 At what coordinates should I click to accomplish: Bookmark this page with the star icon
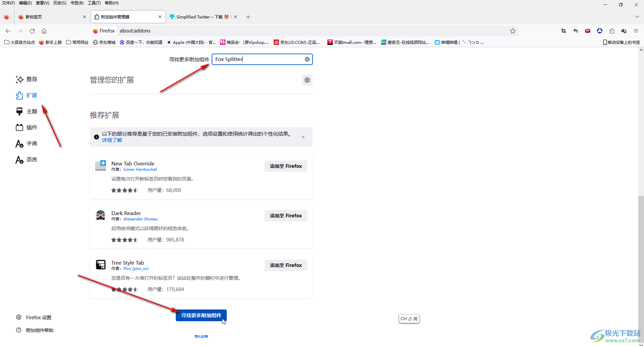[x=513, y=31]
